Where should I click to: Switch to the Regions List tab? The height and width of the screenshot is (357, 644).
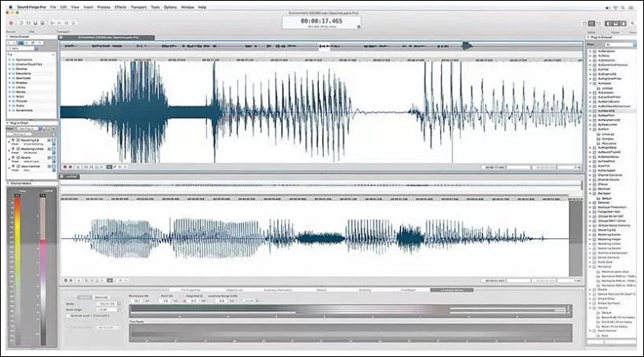point(234,290)
